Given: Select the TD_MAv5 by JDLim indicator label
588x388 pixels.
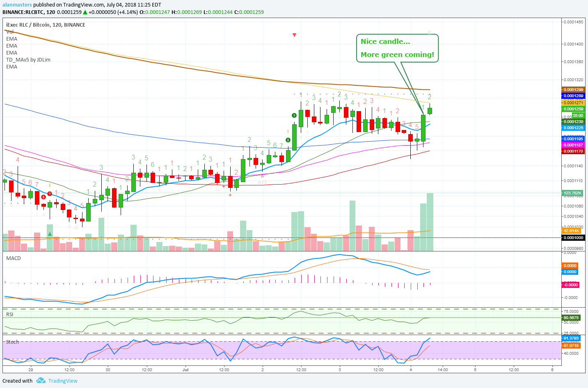Looking at the screenshot, I should [28, 59].
